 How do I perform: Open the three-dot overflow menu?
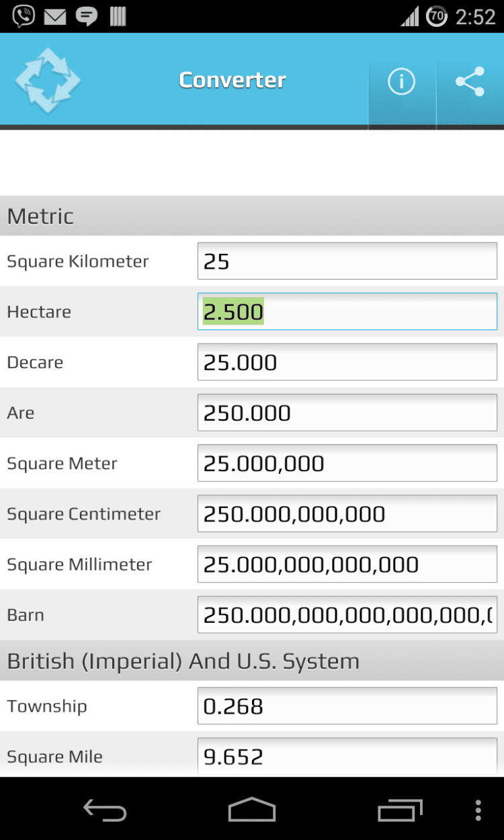pos(478,810)
